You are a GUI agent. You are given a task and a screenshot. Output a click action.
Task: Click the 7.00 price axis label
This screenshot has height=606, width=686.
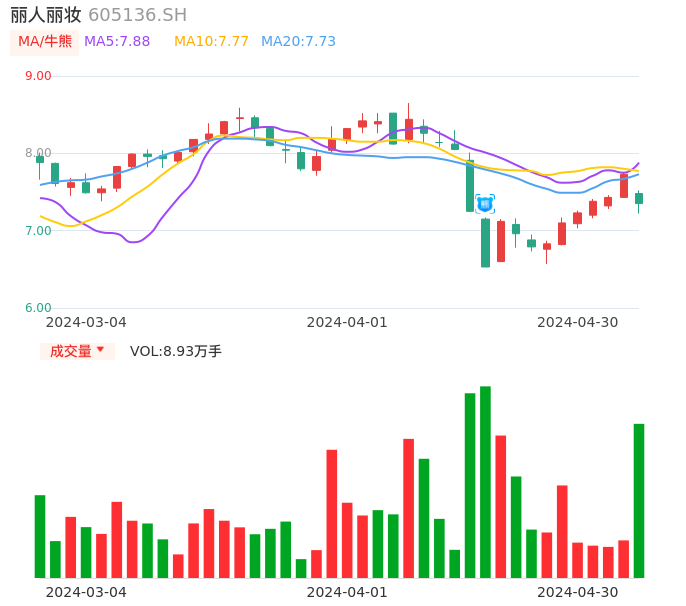pyautogui.click(x=38, y=231)
